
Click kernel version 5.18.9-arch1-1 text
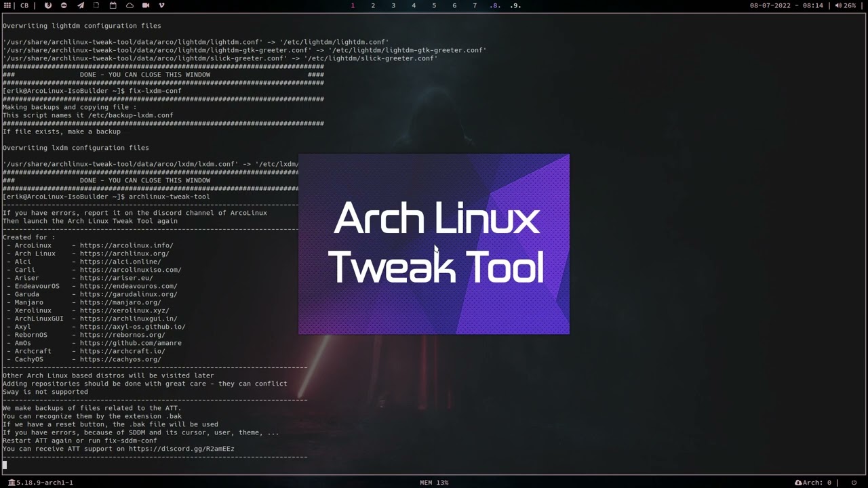(x=44, y=483)
